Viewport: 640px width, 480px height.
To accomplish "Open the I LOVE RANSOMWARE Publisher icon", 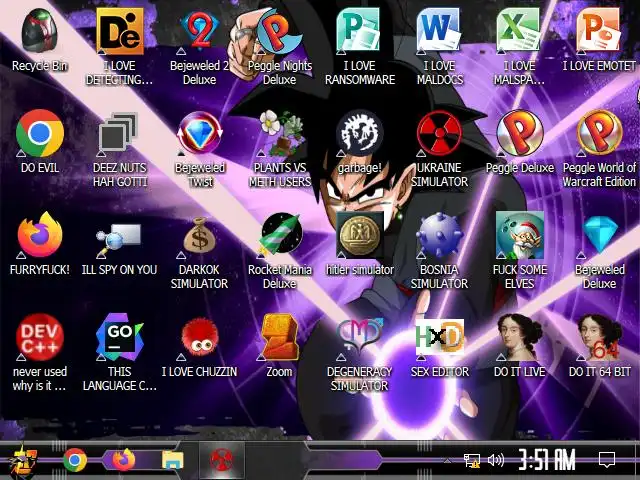I will click(359, 31).
